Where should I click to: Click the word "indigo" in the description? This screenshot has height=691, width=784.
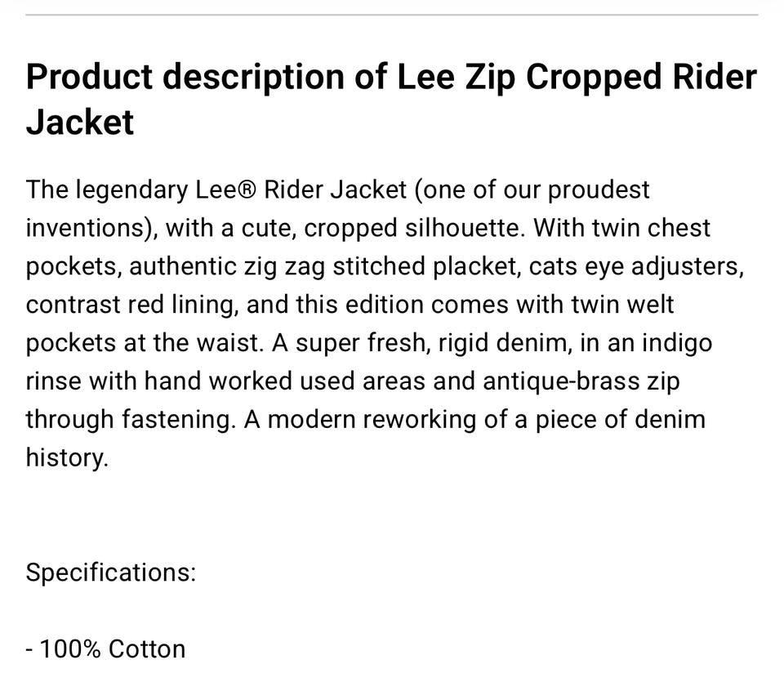[677, 344]
